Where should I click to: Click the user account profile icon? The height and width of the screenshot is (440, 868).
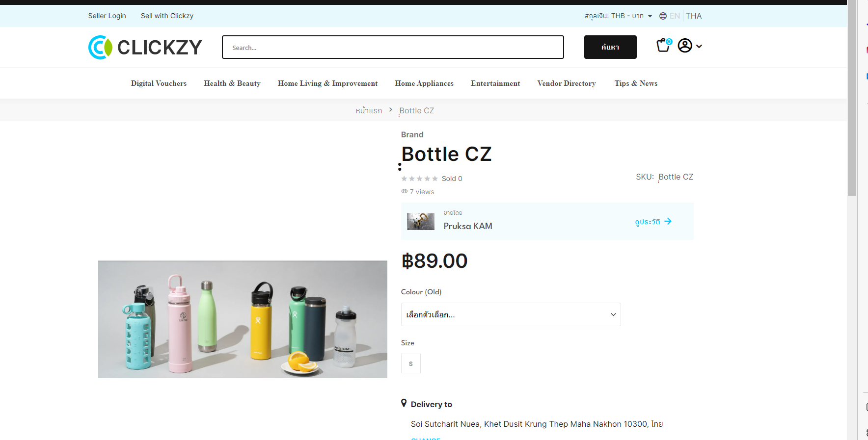point(685,46)
